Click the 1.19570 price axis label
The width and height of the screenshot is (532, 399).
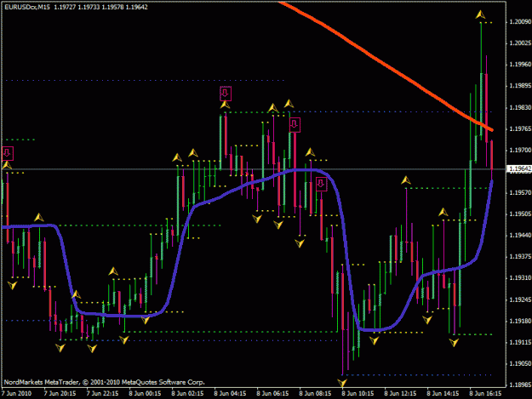pos(519,192)
